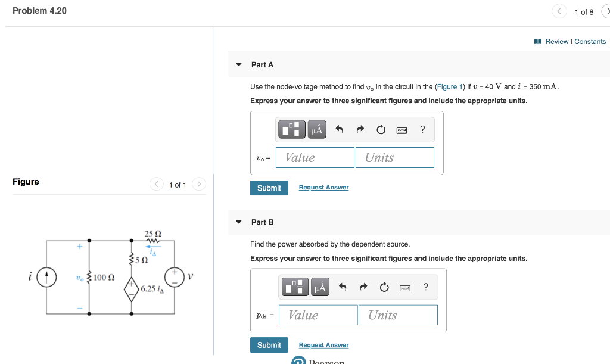Select the μA units icon in Part B
The image size is (610, 364).
(320, 287)
